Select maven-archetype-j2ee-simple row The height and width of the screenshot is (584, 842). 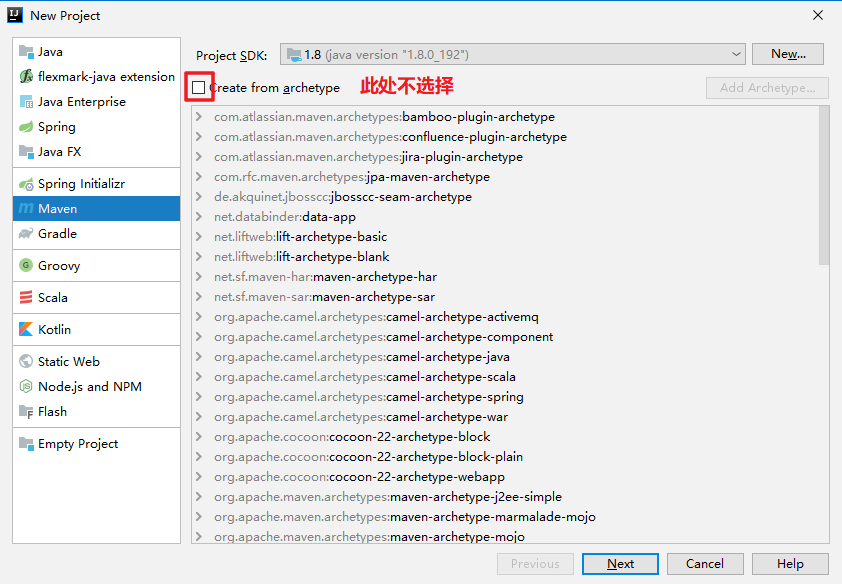tap(505, 497)
